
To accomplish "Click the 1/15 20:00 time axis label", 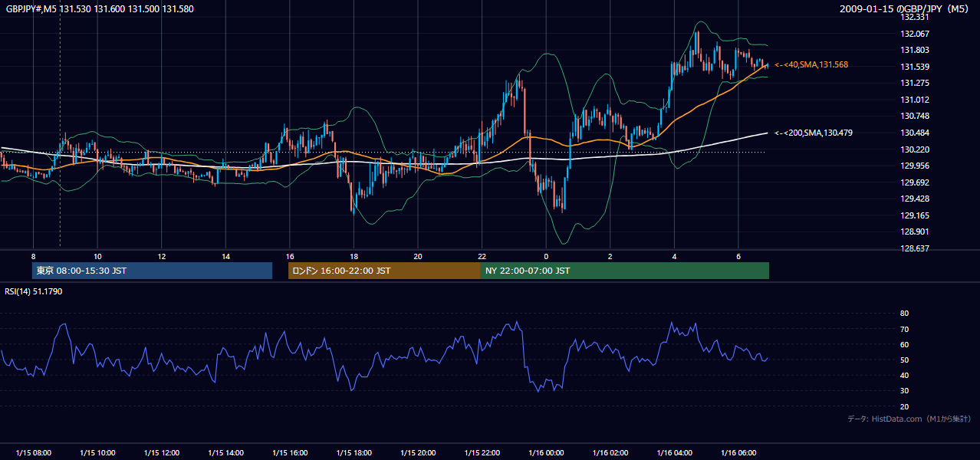I will [418, 453].
